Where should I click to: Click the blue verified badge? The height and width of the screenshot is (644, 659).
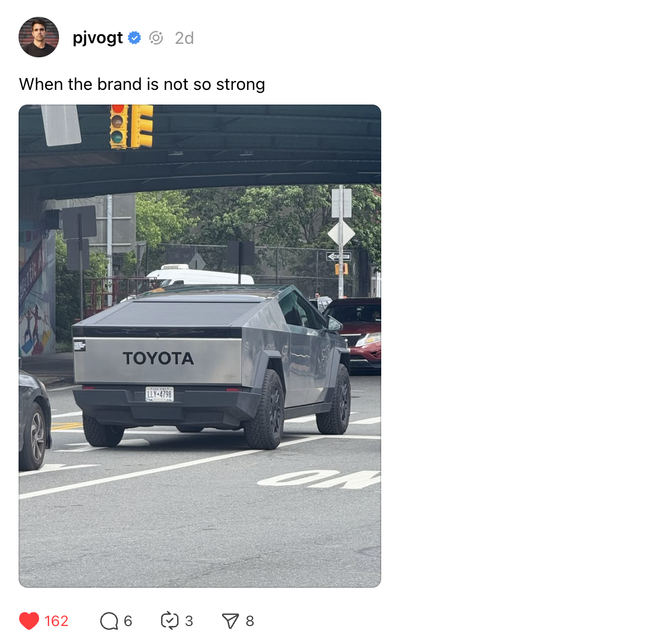134,38
